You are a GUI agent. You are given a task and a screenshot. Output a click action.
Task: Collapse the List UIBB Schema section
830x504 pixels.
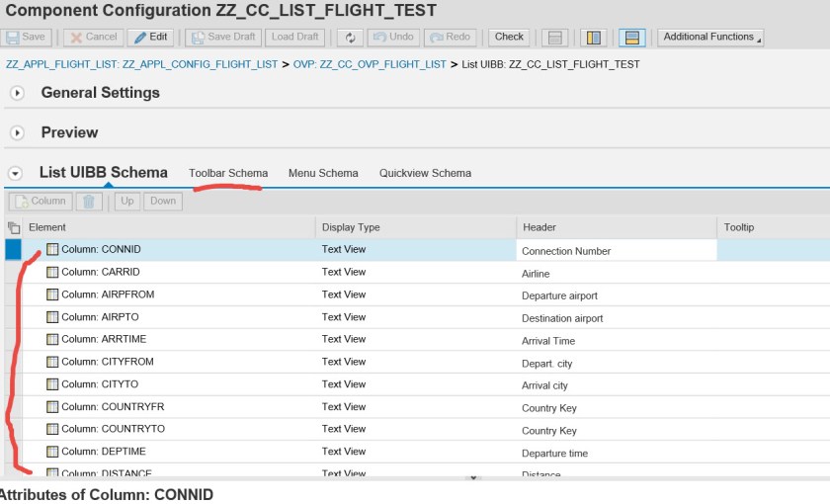pyautogui.click(x=15, y=173)
